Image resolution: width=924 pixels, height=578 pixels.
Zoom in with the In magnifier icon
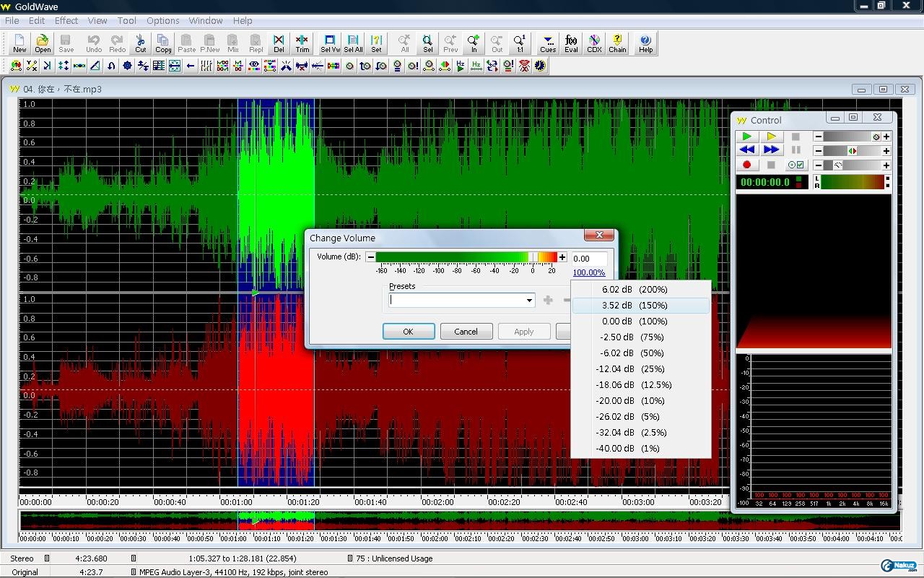coord(474,43)
